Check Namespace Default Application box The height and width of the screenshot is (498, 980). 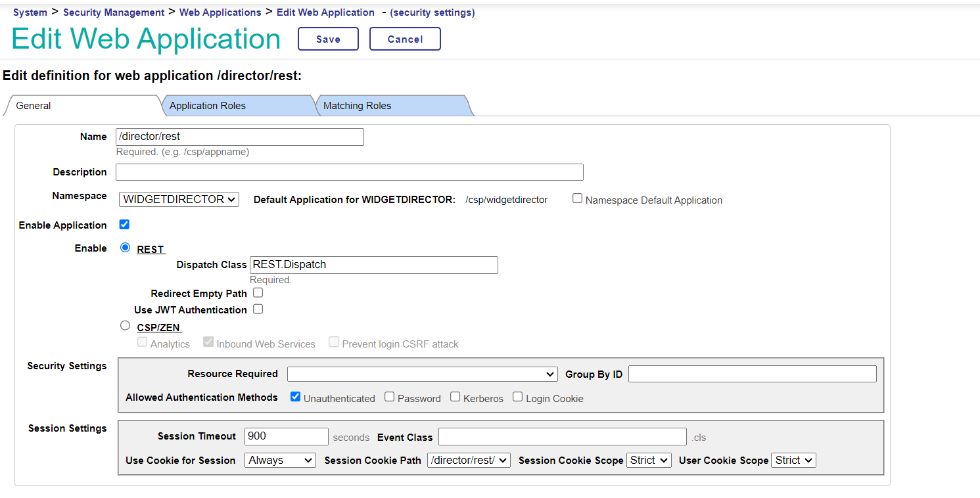click(577, 198)
